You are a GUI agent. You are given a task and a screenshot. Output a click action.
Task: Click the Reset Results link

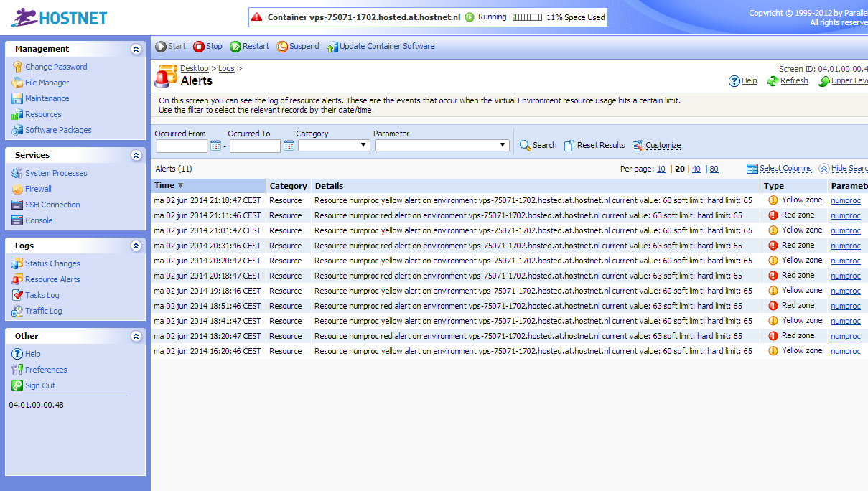600,146
